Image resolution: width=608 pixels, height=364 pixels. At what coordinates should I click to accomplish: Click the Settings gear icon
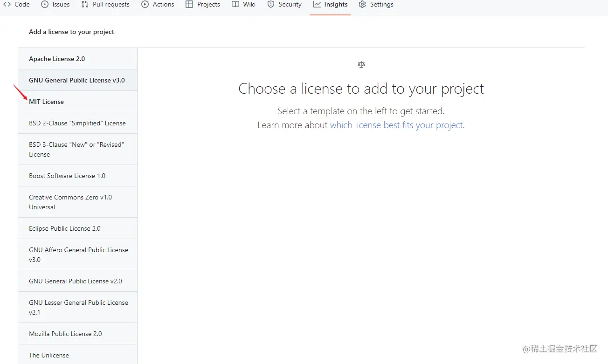[361, 4]
